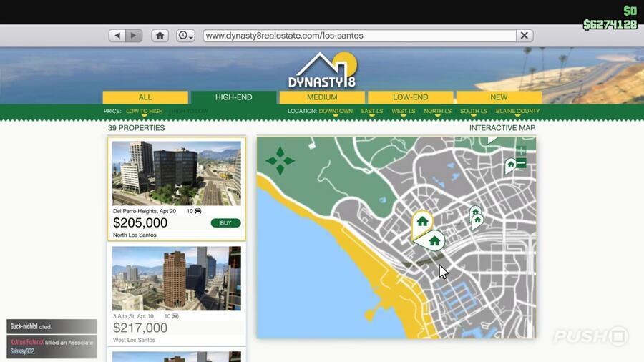This screenshot has height=362, width=644.
Task: Filter location by BLAINE COUNTY
Action: click(517, 111)
